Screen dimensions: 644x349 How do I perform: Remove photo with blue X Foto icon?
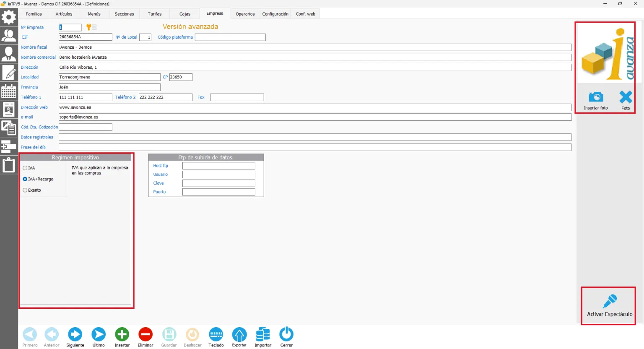point(626,101)
